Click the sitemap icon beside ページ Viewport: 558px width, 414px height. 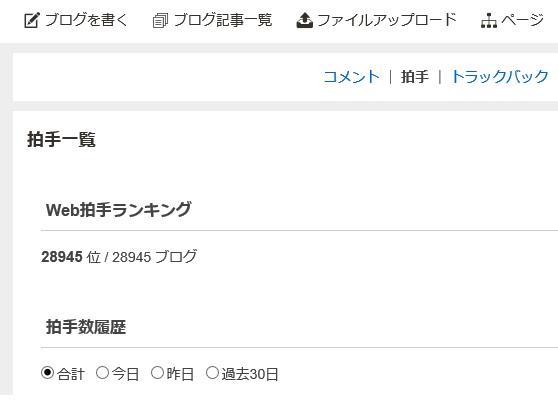click(489, 20)
